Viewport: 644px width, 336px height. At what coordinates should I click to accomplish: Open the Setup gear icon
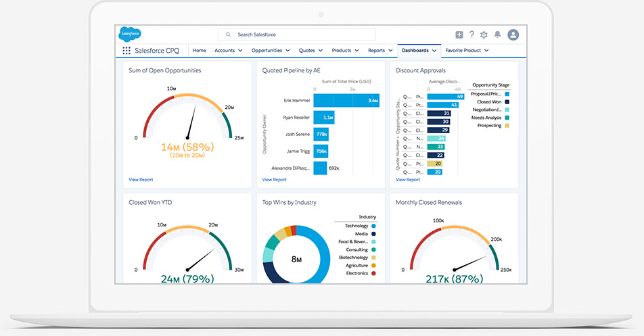[x=484, y=35]
